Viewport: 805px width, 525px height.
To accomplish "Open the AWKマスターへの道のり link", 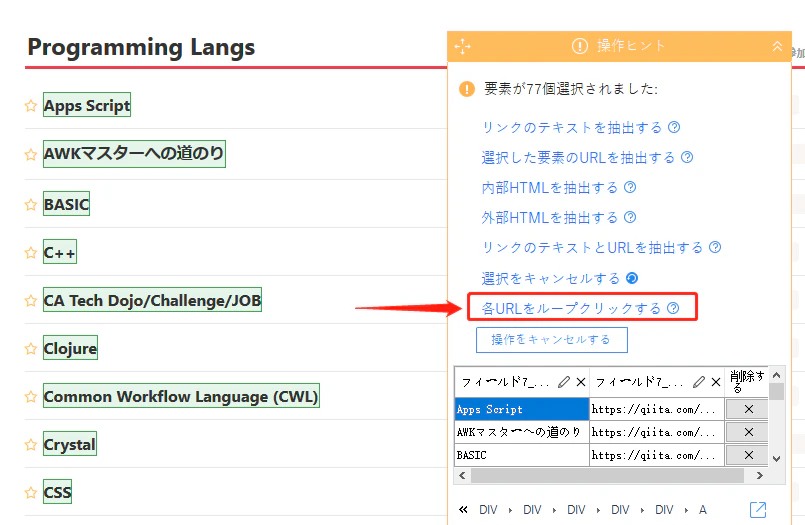I will pyautogui.click(x=135, y=153).
